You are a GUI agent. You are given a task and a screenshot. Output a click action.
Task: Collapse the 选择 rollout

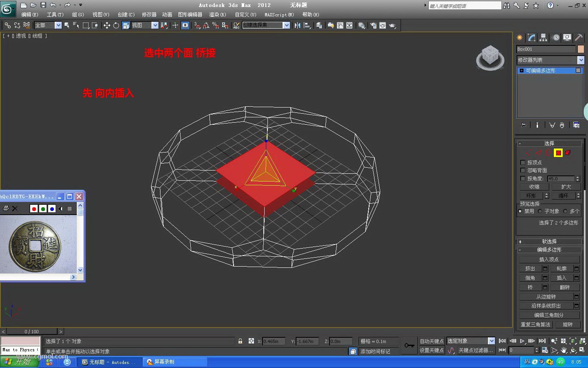click(549, 144)
